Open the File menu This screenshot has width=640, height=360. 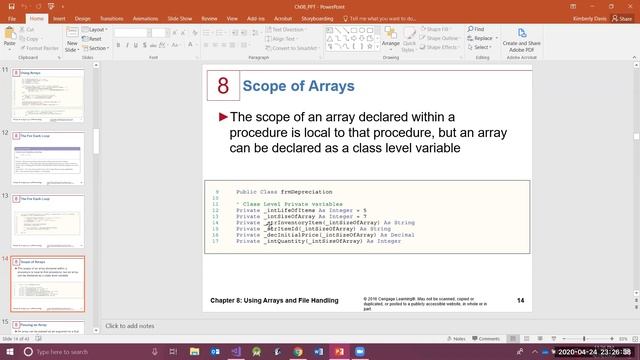[12, 19]
